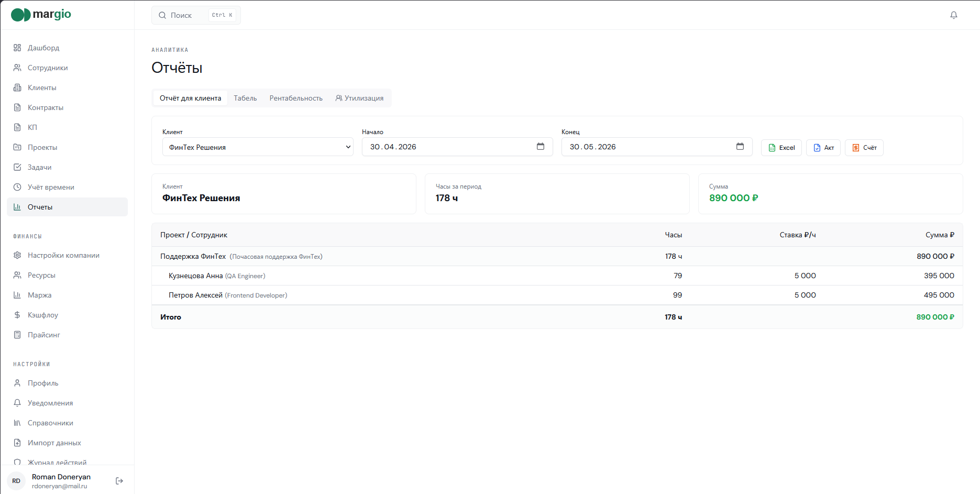This screenshot has width=980, height=494.
Task: Create an invoice with the Счёт button
Action: tap(864, 148)
